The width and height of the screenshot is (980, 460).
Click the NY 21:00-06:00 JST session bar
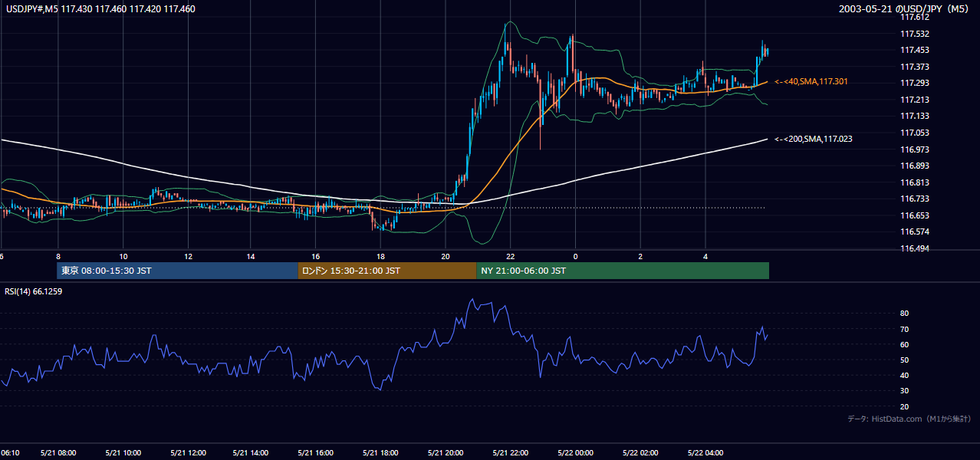click(x=623, y=271)
